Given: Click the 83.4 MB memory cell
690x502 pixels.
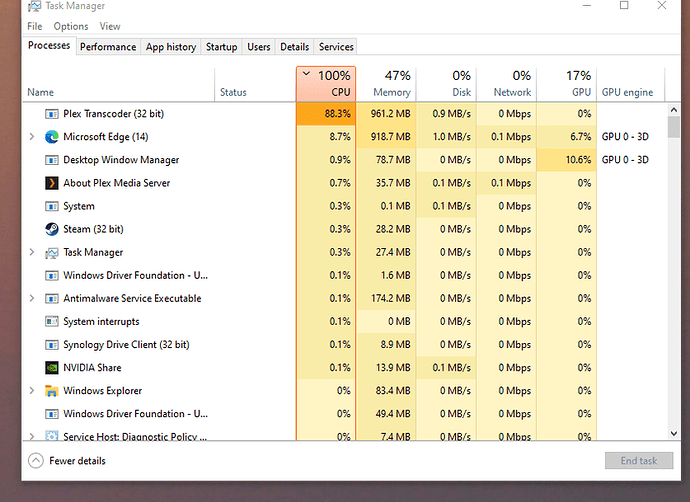Looking at the screenshot, I should [x=386, y=391].
